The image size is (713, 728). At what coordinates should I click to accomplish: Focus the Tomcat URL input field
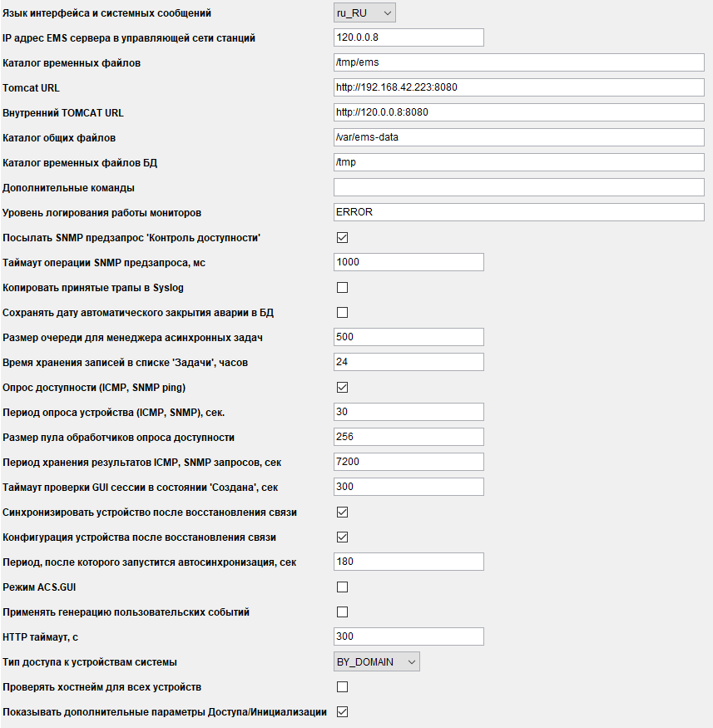[518, 87]
